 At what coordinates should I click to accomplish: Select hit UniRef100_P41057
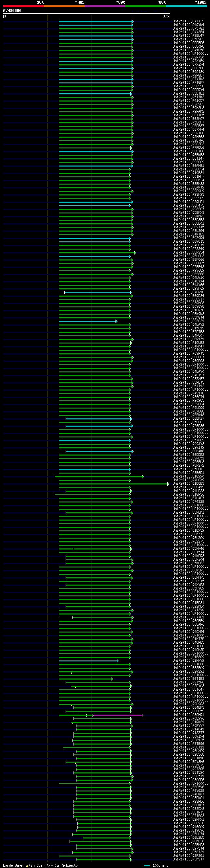[188, 101]
